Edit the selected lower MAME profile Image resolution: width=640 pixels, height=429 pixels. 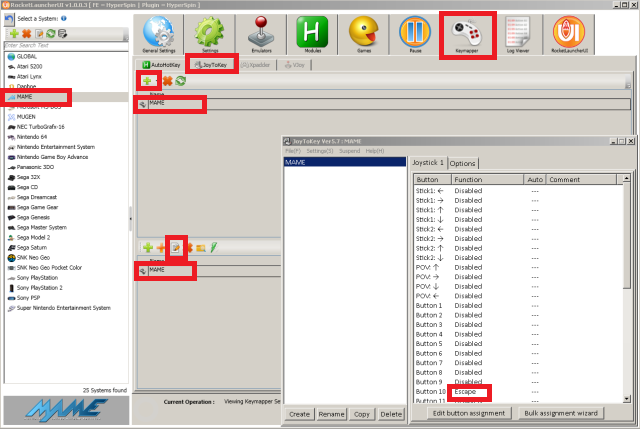176,247
